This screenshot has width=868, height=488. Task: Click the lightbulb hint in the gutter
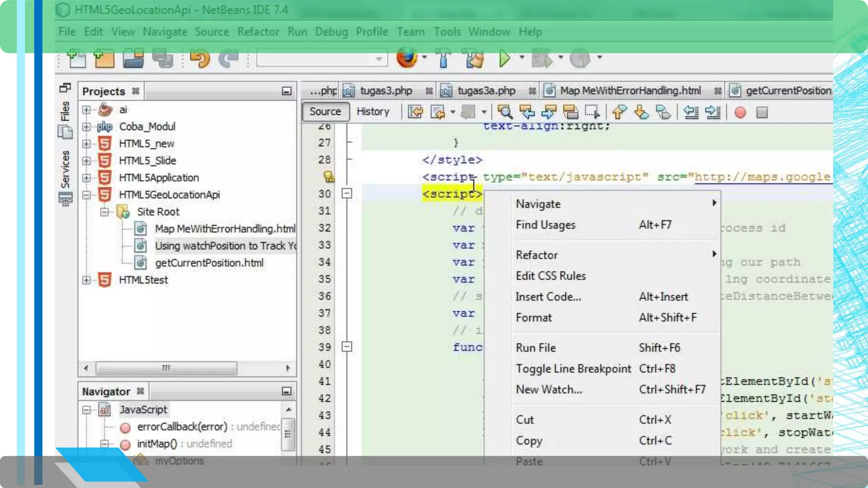pos(328,177)
